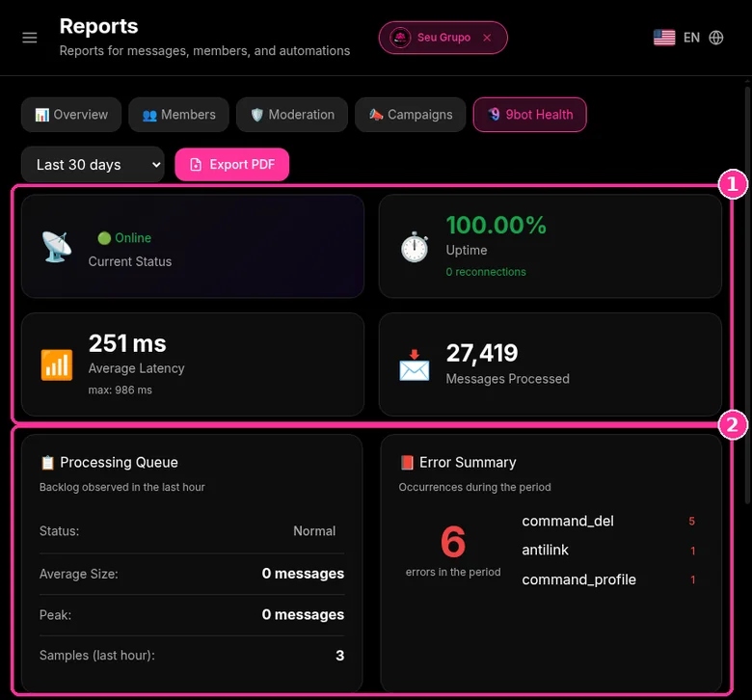This screenshot has height=700, width=752.
Task: Select the 9bot Health tab
Action: [529, 115]
